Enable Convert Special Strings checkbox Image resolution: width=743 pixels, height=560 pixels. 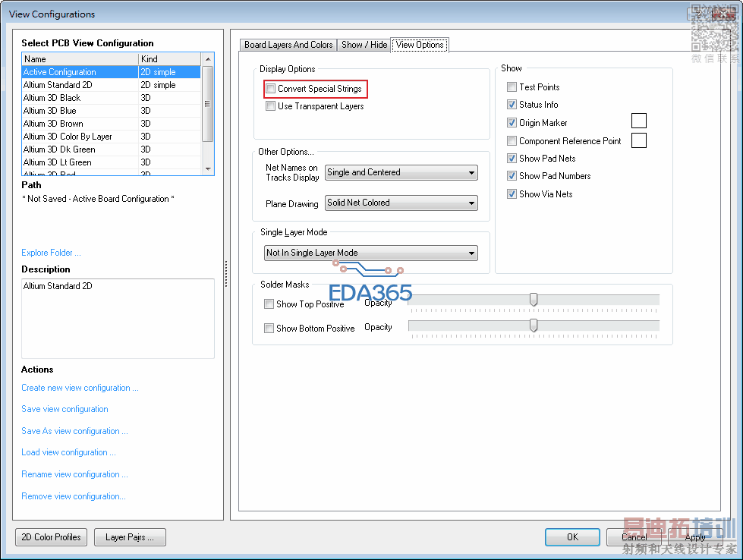click(271, 89)
